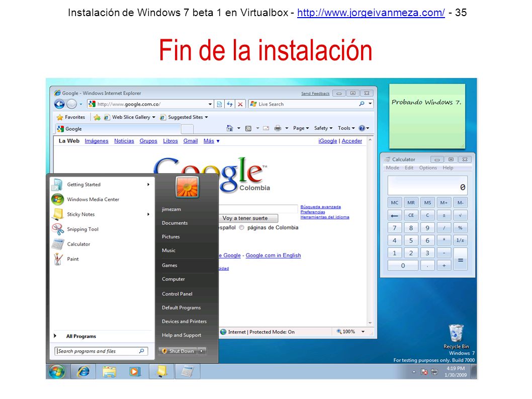This screenshot has height=399, width=532.
Task: Open Windows Explorer folder on taskbar
Action: pyautogui.click(x=109, y=371)
